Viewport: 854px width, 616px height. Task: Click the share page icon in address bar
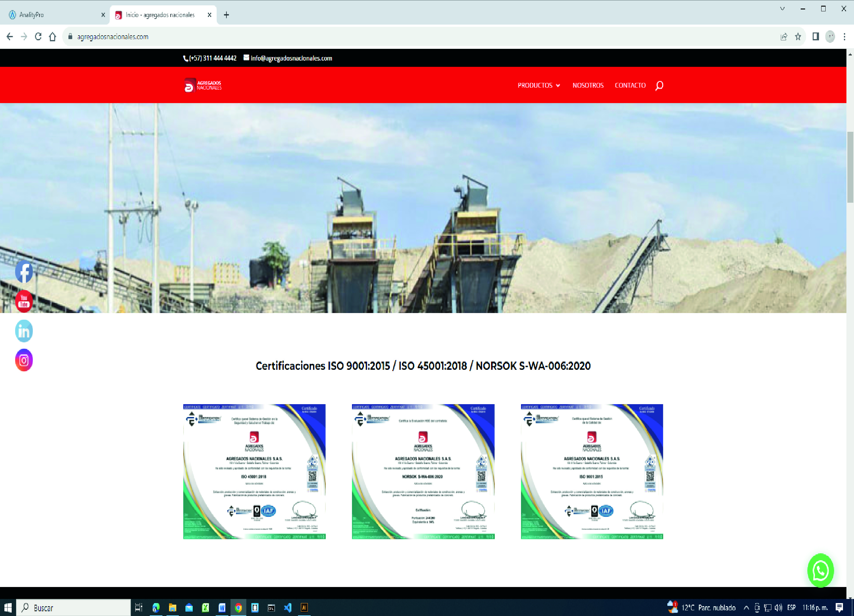pyautogui.click(x=784, y=37)
